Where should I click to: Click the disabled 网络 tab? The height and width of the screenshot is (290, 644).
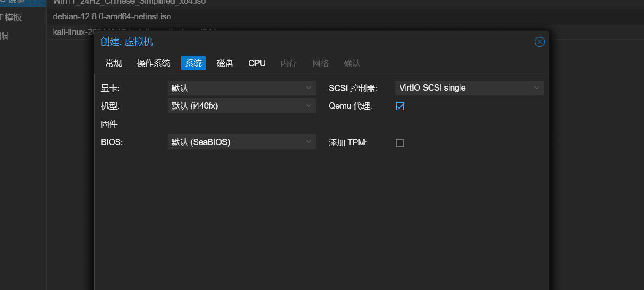[321, 63]
